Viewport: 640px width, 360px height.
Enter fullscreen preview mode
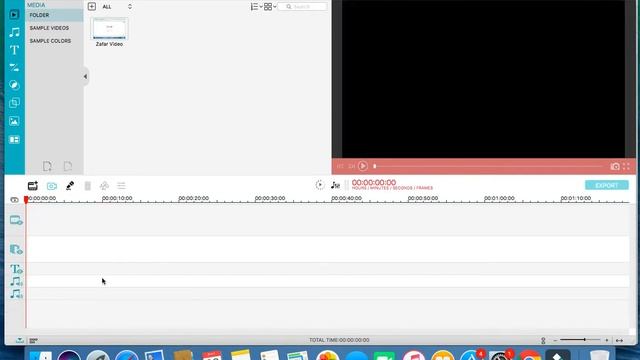coord(626,166)
